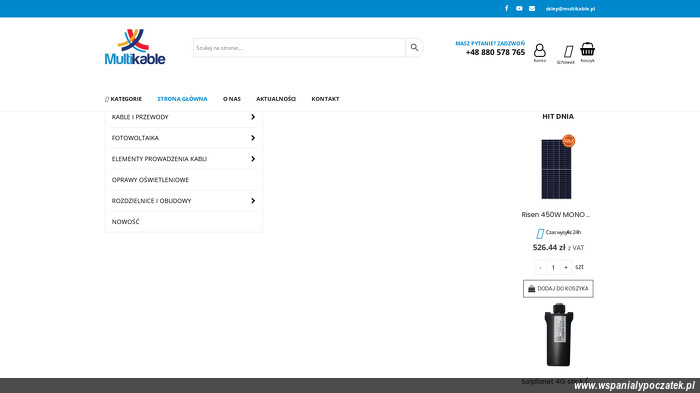Click the Dodaj do koszyka button
Image resolution: width=700 pixels, height=393 pixels.
(x=558, y=288)
